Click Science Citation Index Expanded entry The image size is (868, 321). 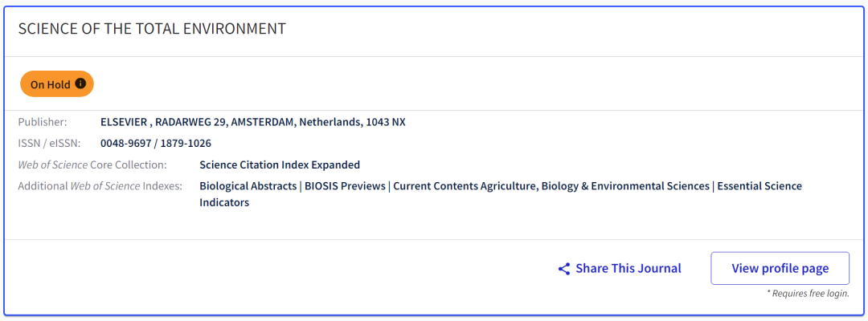[x=280, y=165]
